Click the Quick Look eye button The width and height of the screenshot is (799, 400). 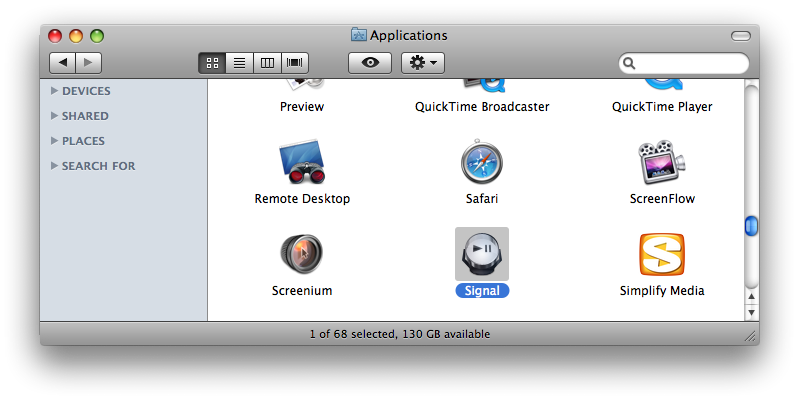tap(370, 62)
